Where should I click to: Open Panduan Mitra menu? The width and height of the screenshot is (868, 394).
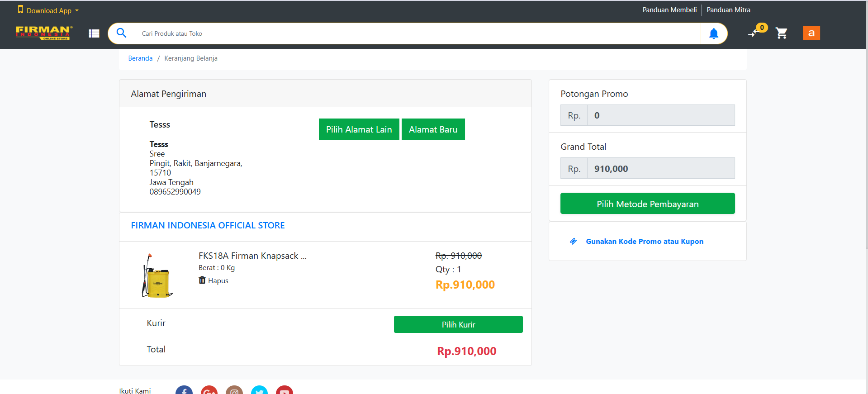point(728,10)
